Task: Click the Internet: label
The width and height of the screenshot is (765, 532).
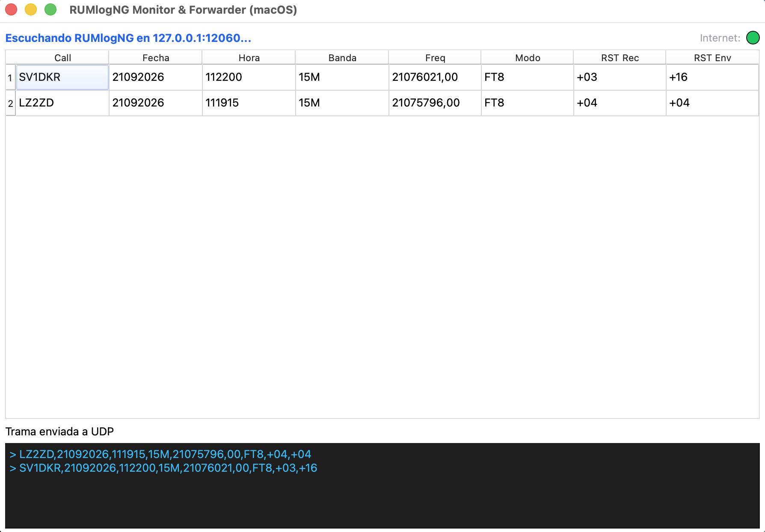Action: pyautogui.click(x=720, y=38)
